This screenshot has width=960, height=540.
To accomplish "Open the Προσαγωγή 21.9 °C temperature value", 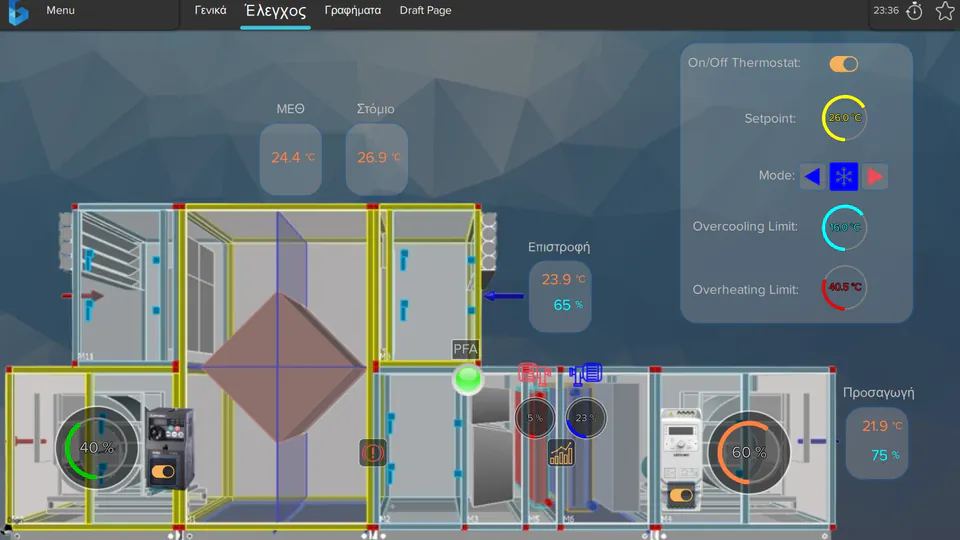I will (x=882, y=426).
